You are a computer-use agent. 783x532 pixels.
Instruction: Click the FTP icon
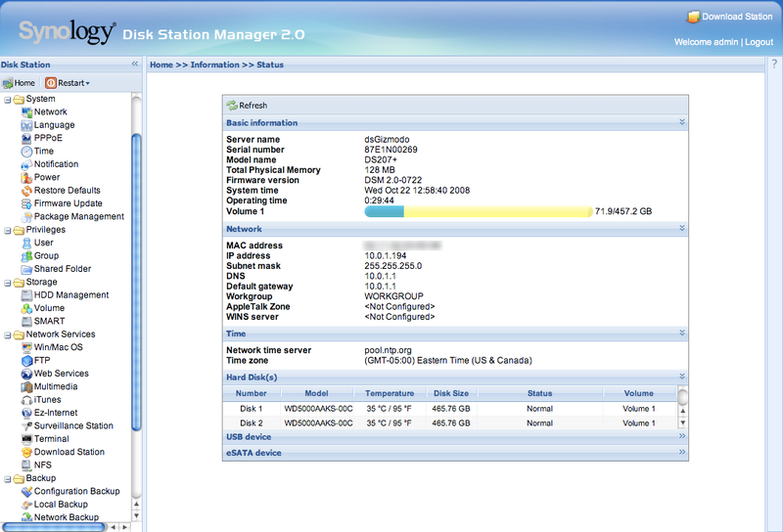(26, 360)
